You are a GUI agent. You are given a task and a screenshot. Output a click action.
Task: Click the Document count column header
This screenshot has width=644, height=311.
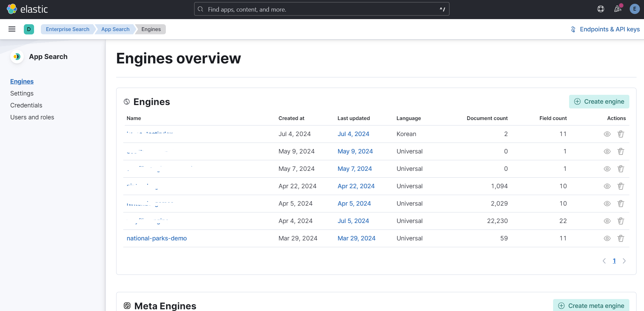[487, 118]
